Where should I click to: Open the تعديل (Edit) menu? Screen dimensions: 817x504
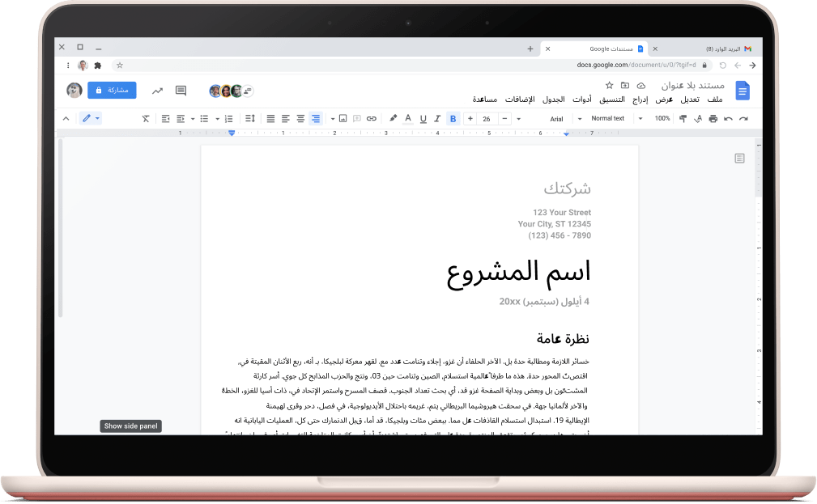click(690, 100)
